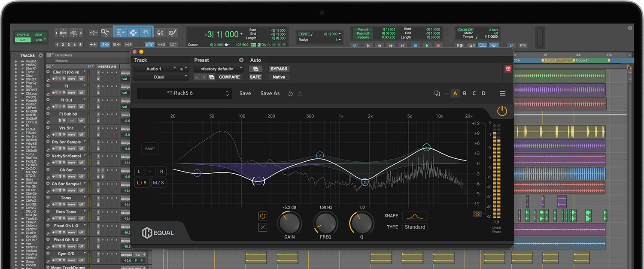
Task: Open the filter TYPE Standard dropdown
Action: point(415,227)
